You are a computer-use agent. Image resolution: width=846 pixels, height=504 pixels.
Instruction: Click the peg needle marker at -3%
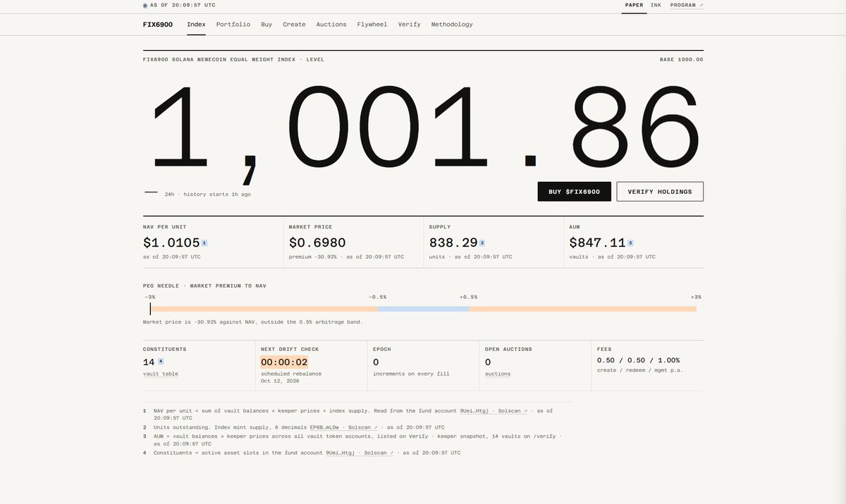click(150, 309)
